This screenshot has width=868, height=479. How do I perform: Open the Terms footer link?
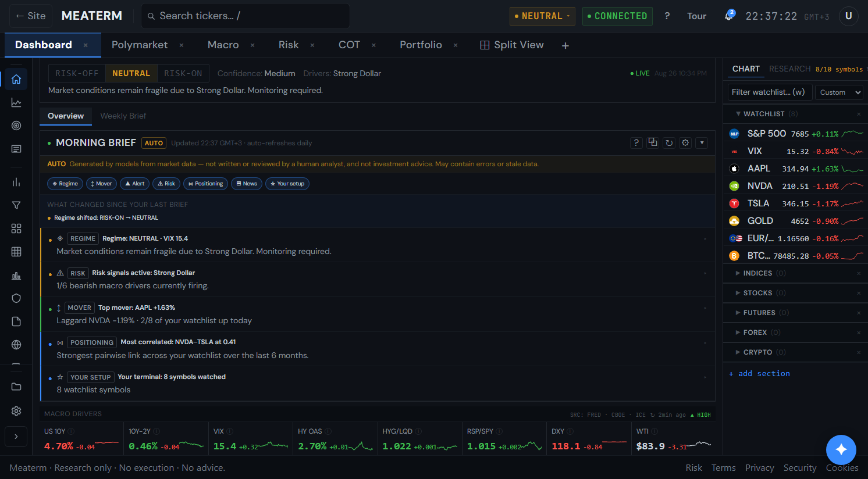tap(724, 468)
